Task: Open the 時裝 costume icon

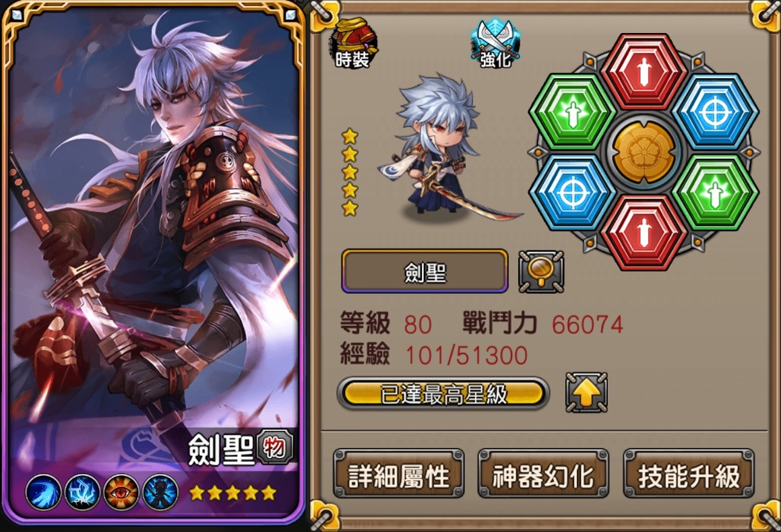Action: pos(352,43)
